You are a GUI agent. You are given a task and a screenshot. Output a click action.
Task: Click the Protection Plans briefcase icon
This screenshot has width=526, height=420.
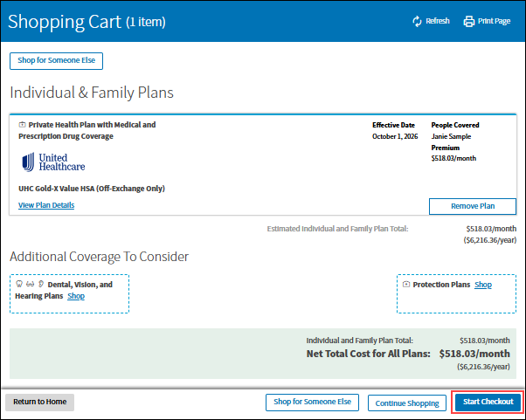point(406,285)
